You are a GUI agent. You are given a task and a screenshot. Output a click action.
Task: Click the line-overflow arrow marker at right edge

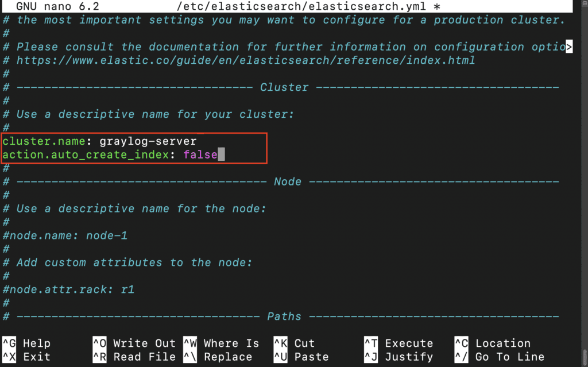[x=569, y=47]
